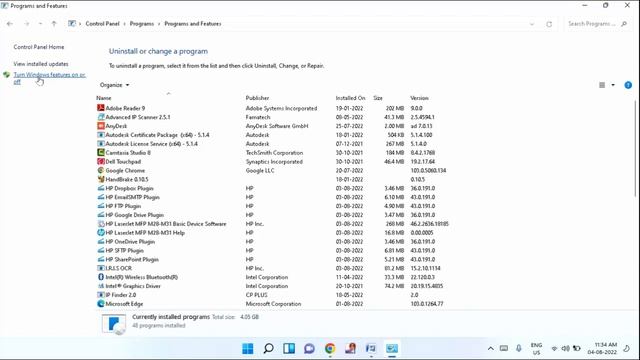Open the Windows Start menu
The width and height of the screenshot is (640, 360).
point(248,349)
